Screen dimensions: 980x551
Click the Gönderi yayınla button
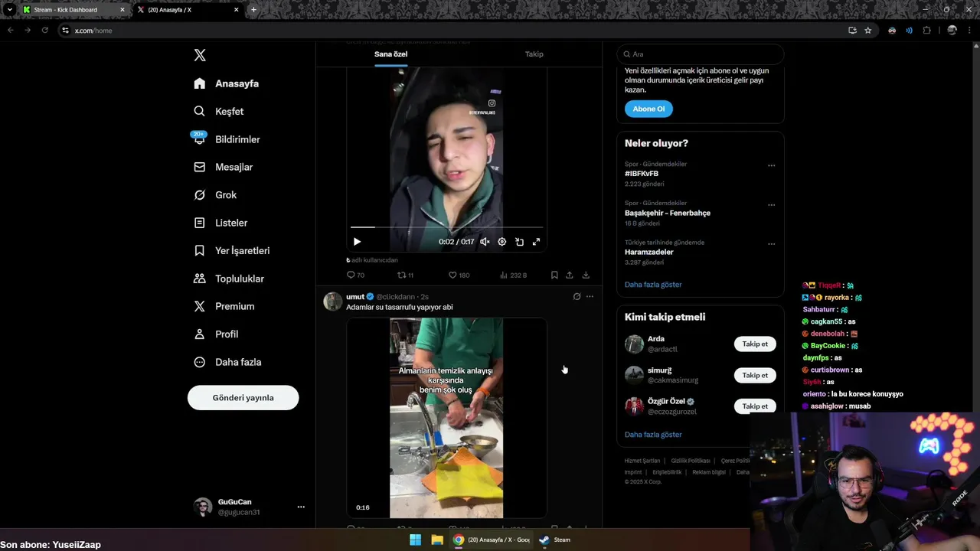243,398
